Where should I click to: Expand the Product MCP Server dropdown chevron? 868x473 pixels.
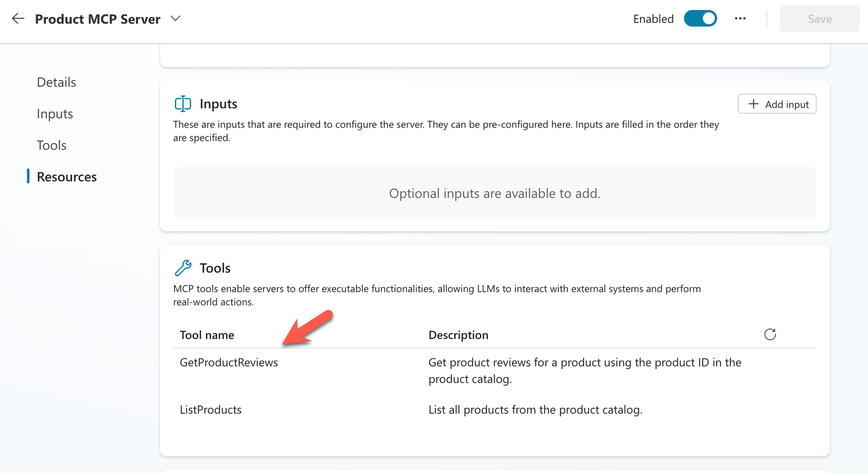(175, 19)
